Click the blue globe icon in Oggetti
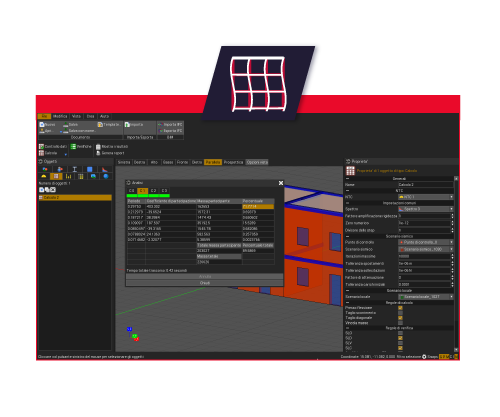Viewport: 500px width, 417px height. (106, 176)
